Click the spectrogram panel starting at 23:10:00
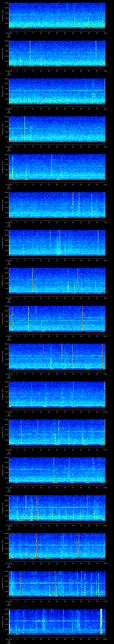This screenshot has height=644, width=114. pos(57,356)
